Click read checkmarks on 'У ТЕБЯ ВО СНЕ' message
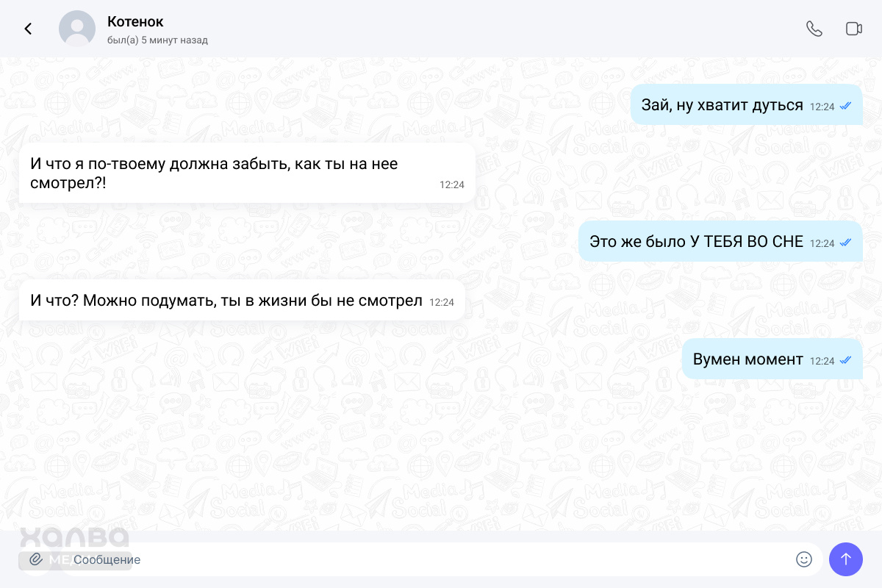This screenshot has height=588, width=882. pyautogui.click(x=845, y=243)
